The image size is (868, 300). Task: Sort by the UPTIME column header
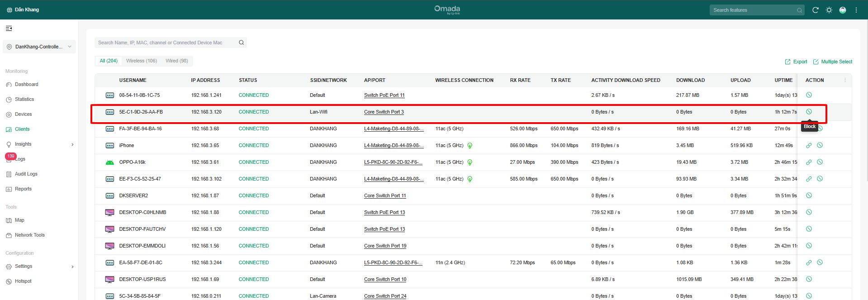pyautogui.click(x=783, y=80)
